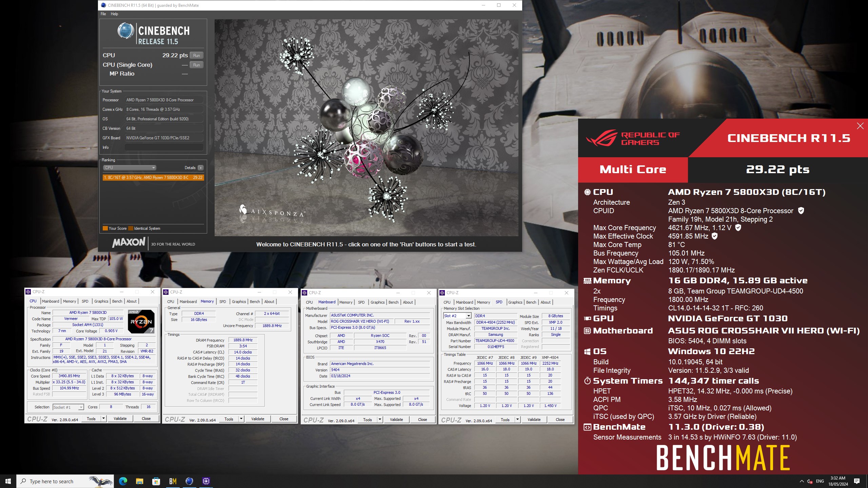Switch to Bench tab in first CPU-Z window
Screen dimensions: 868x488
click(117, 301)
